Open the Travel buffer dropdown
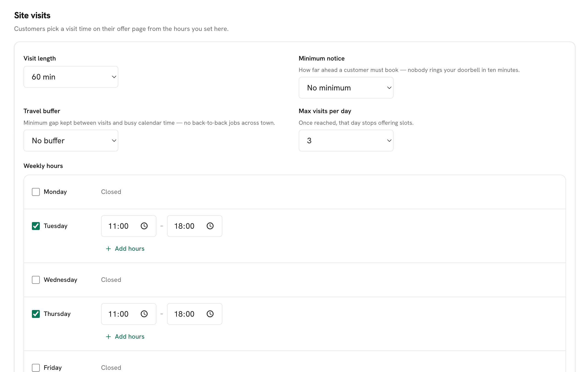Image resolution: width=588 pixels, height=372 pixels. pos(71,141)
